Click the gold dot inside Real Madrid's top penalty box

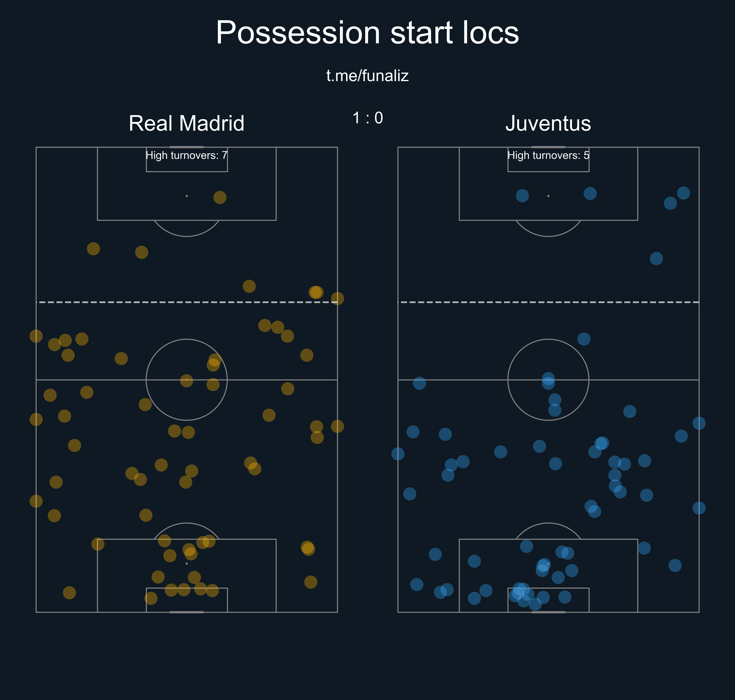pyautogui.click(x=220, y=197)
